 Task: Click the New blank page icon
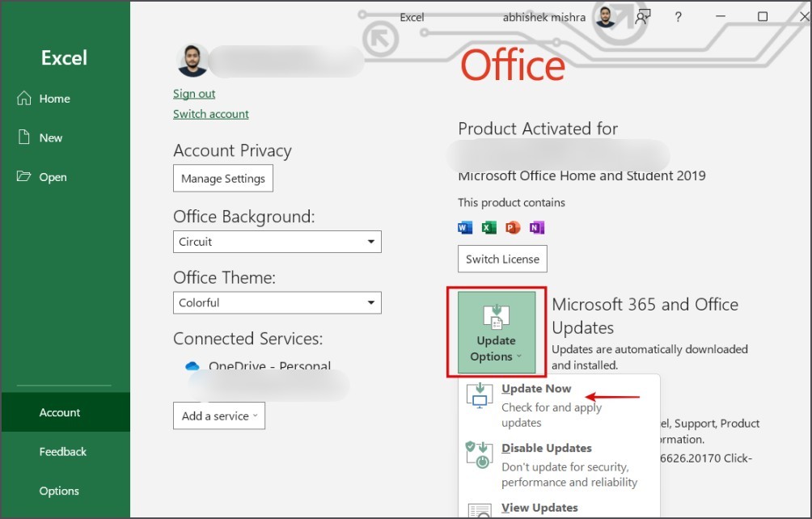23,137
